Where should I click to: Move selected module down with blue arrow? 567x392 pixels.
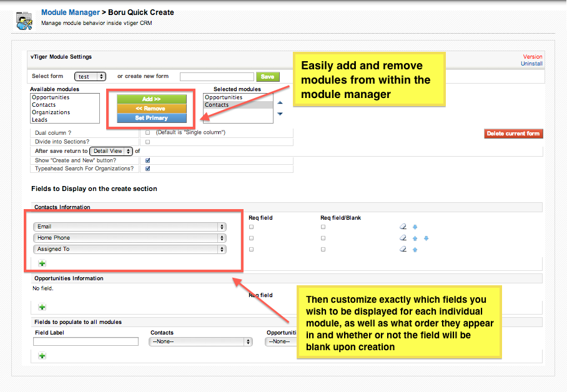pos(280,114)
